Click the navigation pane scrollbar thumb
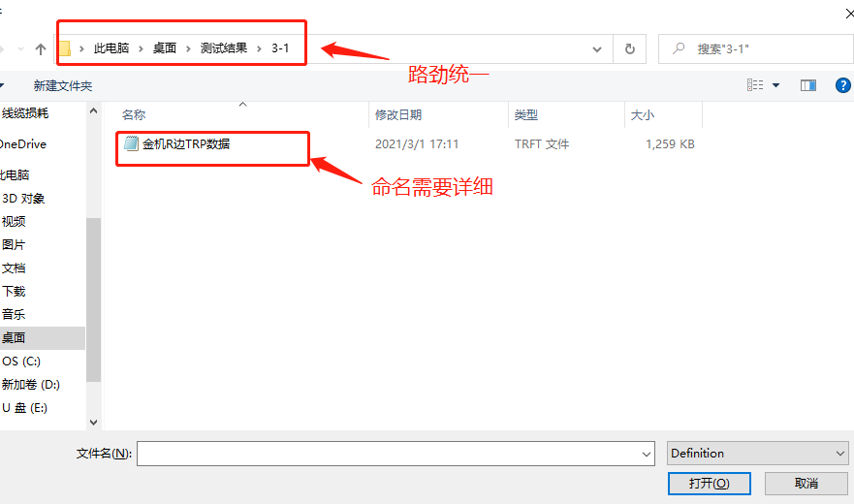This screenshot has height=504, width=854. (x=94, y=299)
